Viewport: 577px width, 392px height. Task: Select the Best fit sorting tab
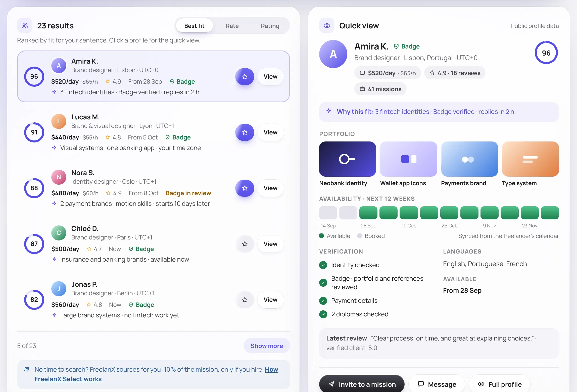tap(194, 26)
